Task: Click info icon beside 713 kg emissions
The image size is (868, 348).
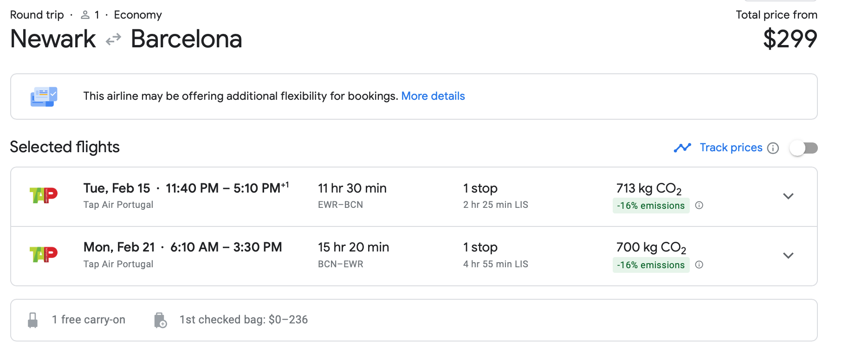Action: (x=699, y=205)
